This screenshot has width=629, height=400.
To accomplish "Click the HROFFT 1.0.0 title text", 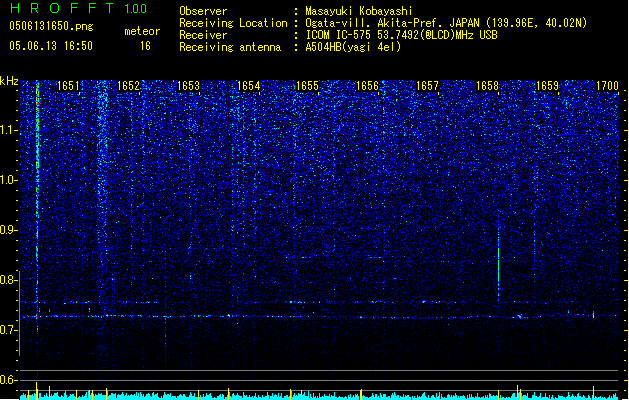I will point(78,8).
